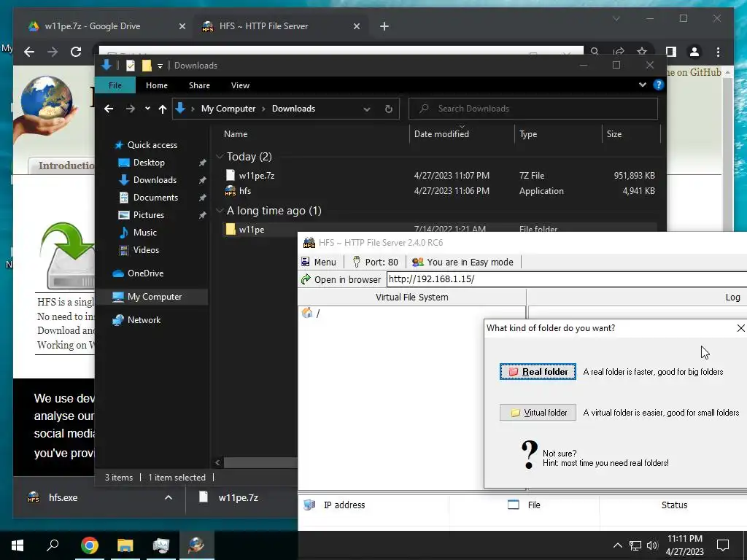The width and height of the screenshot is (747, 560).
Task: Open hfs.exe download options chevron
Action: click(169, 497)
